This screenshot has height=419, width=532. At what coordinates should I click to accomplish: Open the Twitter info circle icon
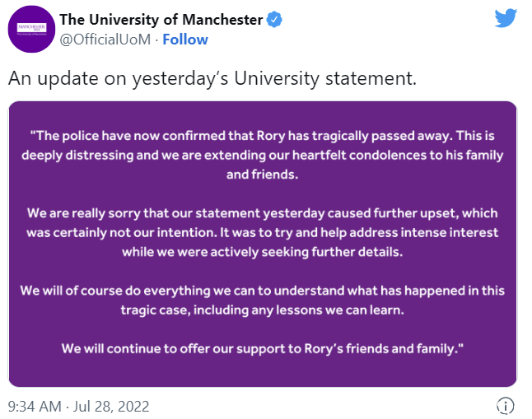click(505, 406)
